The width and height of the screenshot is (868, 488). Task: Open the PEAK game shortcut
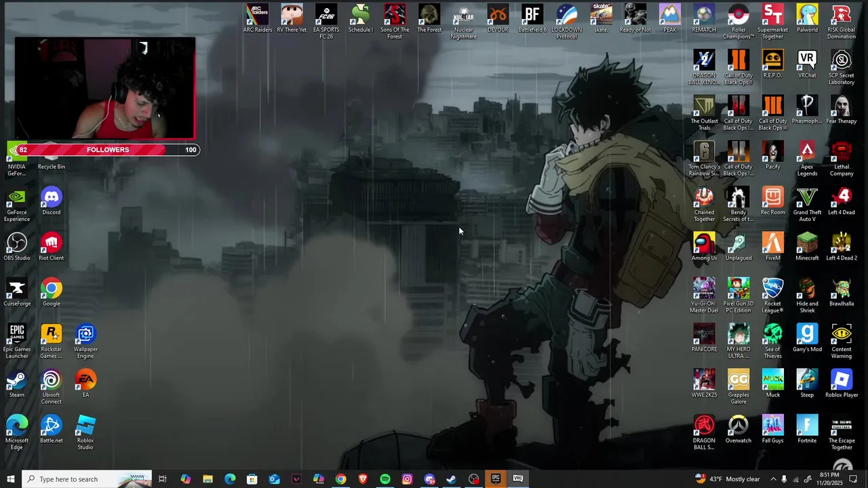[670, 19]
